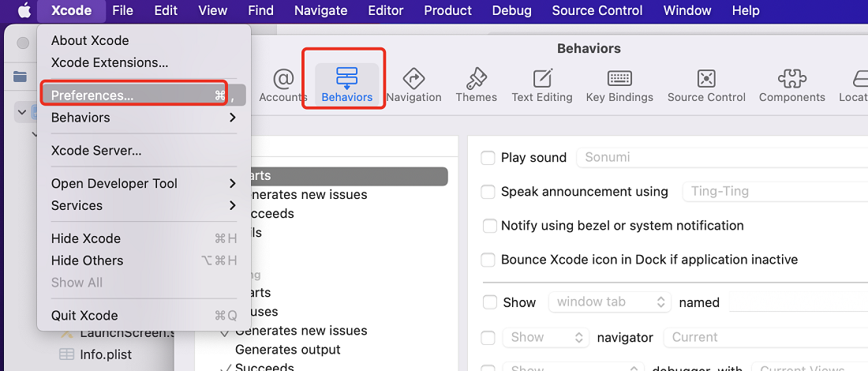Choose Quit Xcode

144,316
